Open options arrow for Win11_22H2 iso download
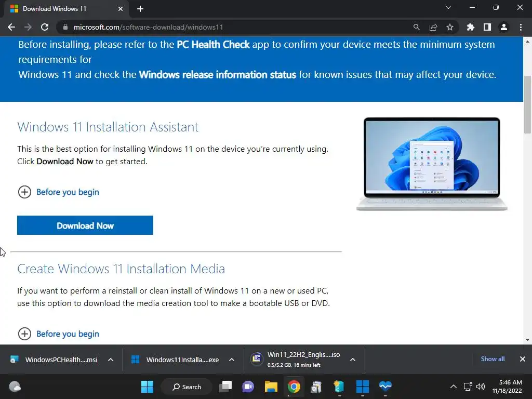This screenshot has width=532, height=399. pos(353,360)
